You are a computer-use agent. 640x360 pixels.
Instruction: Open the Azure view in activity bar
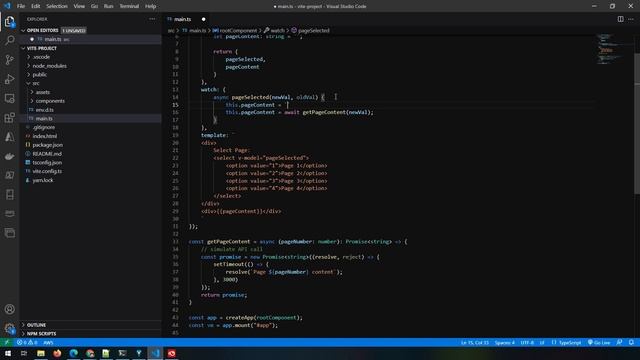pos(9,137)
